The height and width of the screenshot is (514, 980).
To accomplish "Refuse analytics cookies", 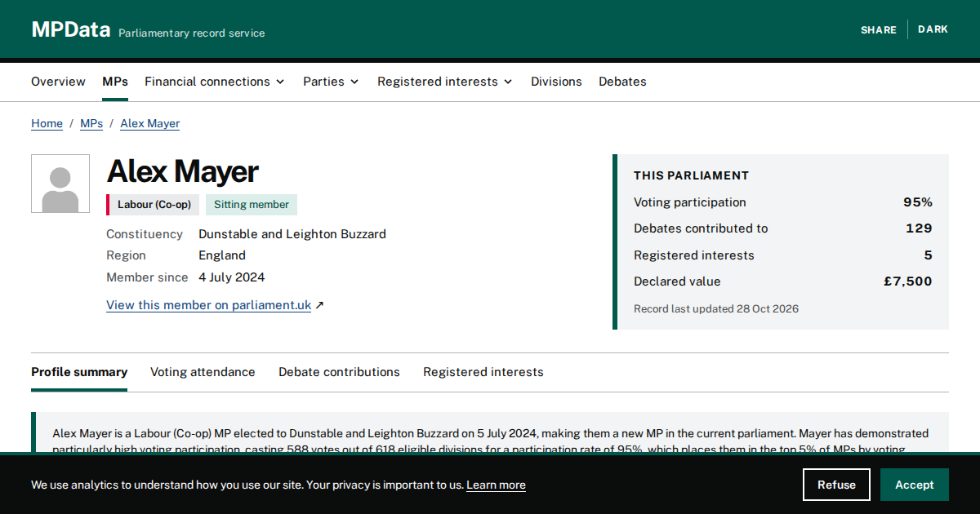I will [836, 485].
